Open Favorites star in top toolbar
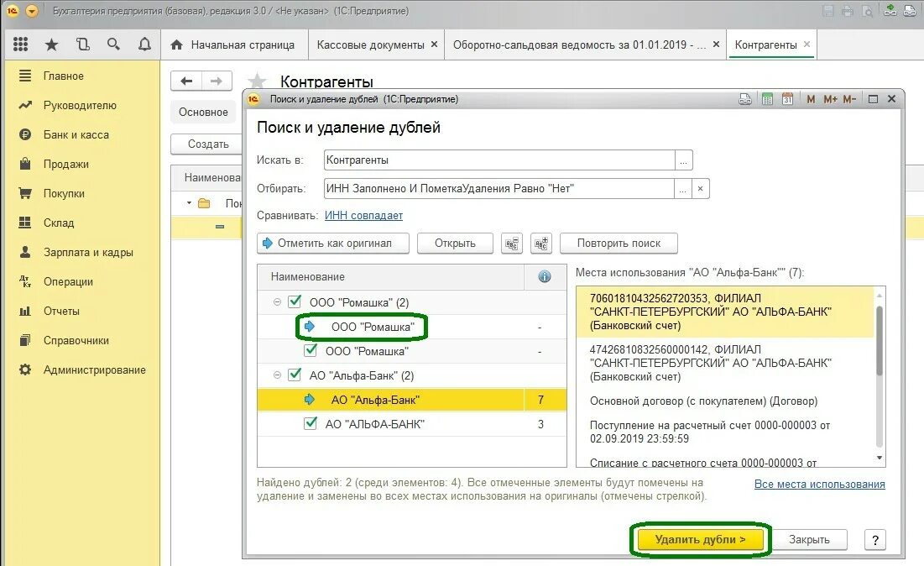924x566 pixels. pos(52,45)
